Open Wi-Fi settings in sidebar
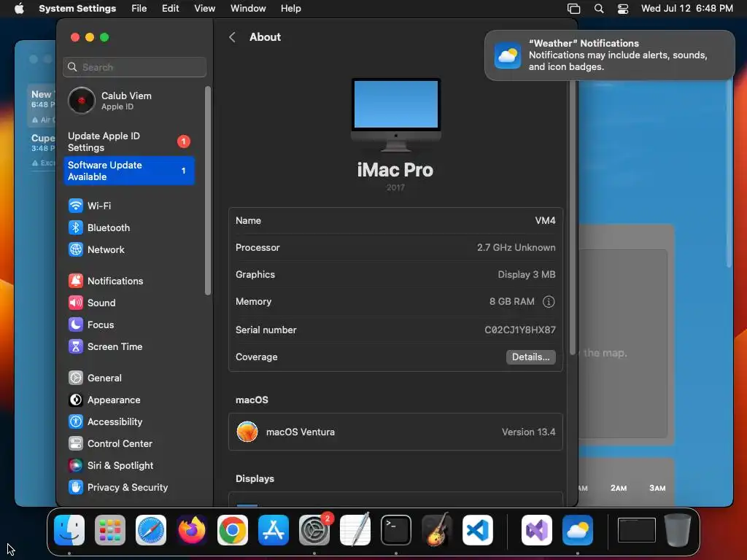747x560 pixels. 128,206
